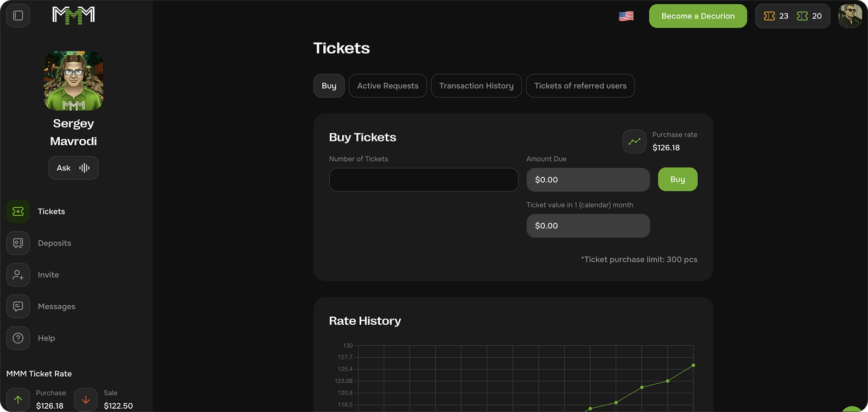Click the sidebar Purchase value $126.18
The width and height of the screenshot is (868, 412).
pos(50,405)
